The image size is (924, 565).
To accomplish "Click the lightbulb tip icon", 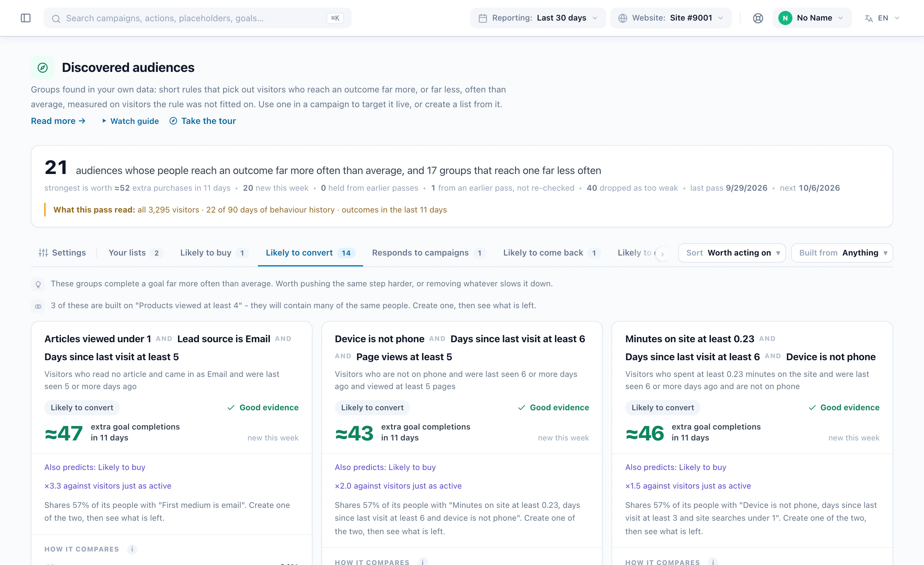I will [38, 284].
